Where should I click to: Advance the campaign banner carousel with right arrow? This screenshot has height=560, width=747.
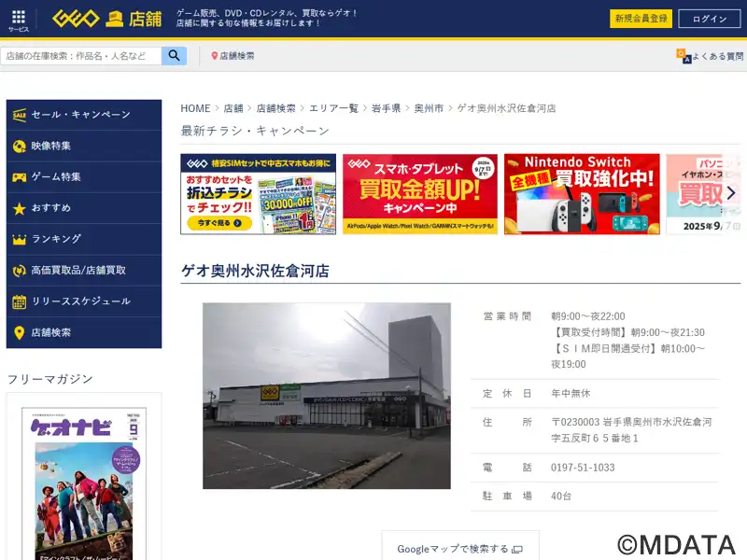(x=731, y=193)
